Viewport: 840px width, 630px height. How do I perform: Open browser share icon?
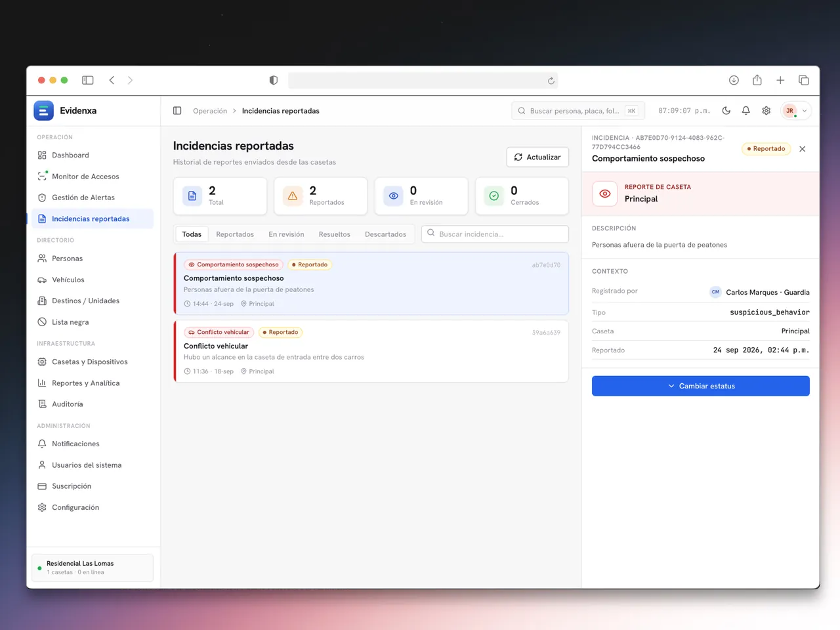tap(757, 80)
